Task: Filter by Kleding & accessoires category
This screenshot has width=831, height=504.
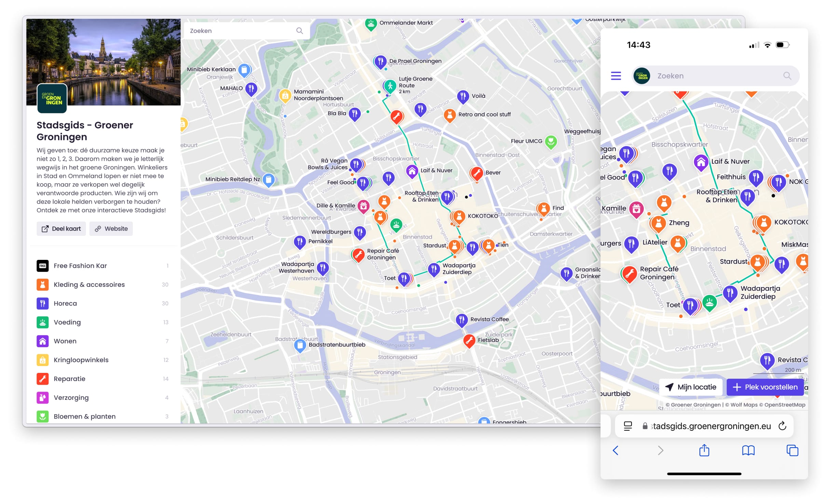Action: coord(103,284)
